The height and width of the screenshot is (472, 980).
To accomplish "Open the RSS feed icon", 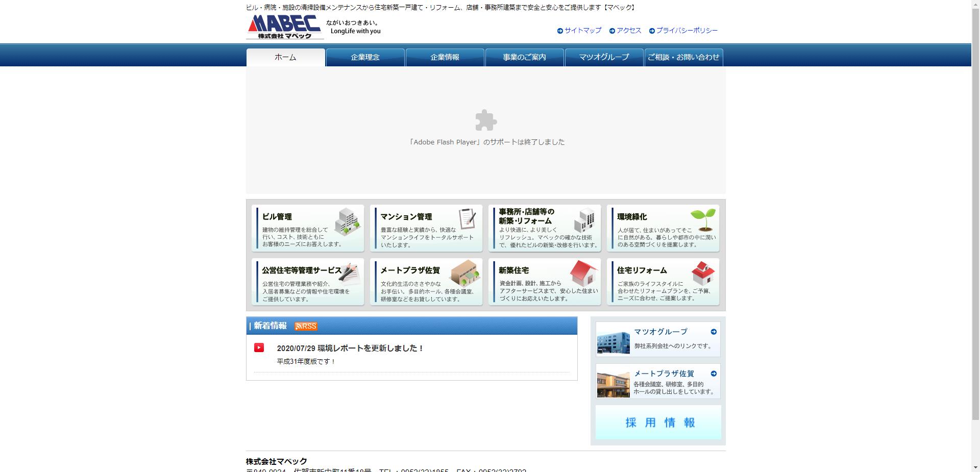I will (305, 326).
